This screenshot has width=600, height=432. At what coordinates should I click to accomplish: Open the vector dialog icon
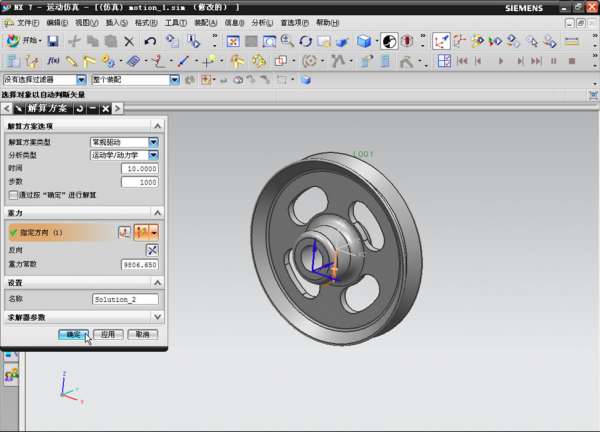point(125,232)
